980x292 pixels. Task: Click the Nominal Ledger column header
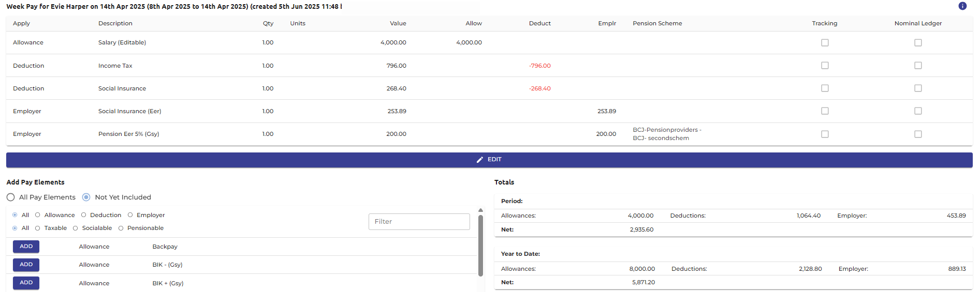pos(918,23)
